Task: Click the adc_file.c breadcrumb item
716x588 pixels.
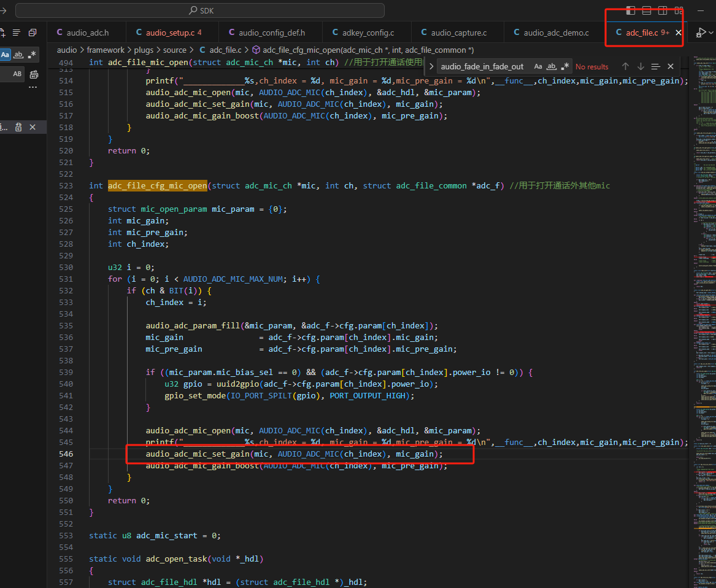Action: 220,50
